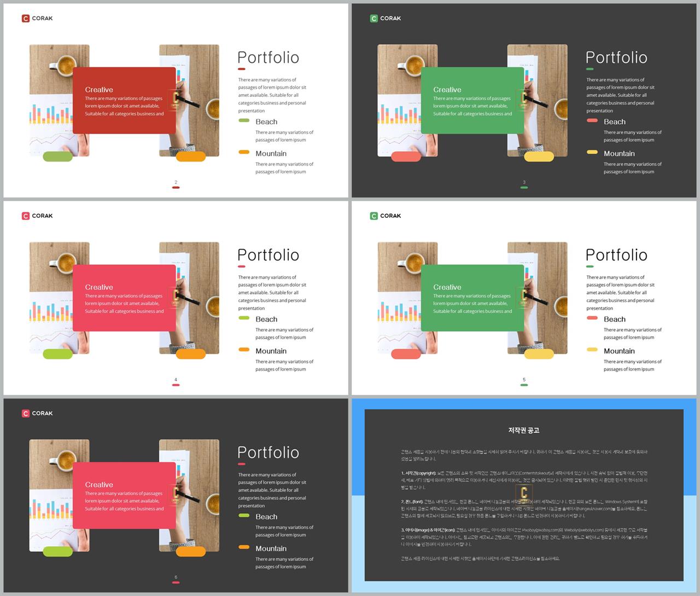Viewport: 700px width, 596px height.
Task: Click the coral Beach bullet pill on dark slide 3
Action: click(x=592, y=120)
